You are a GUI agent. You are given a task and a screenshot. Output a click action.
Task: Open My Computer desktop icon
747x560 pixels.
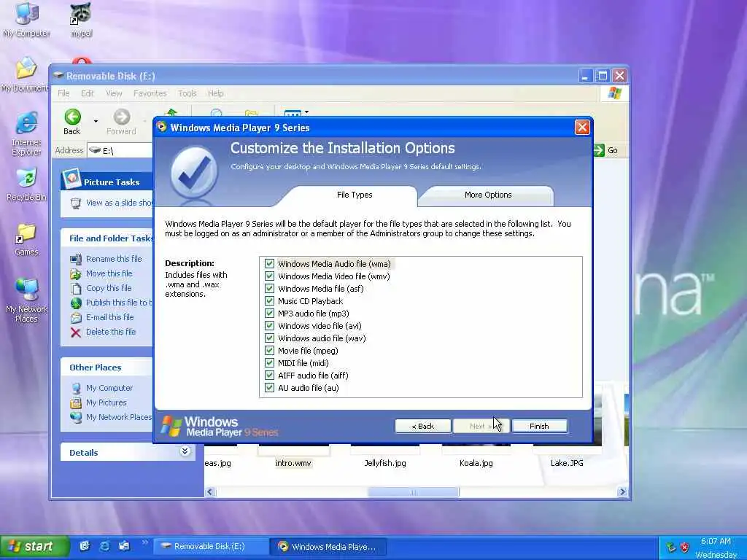27,19
